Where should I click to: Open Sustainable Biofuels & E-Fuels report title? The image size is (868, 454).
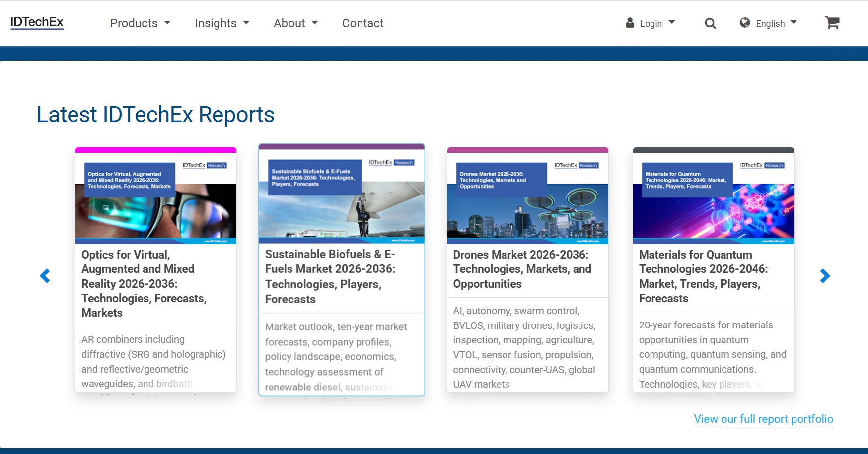[330, 276]
